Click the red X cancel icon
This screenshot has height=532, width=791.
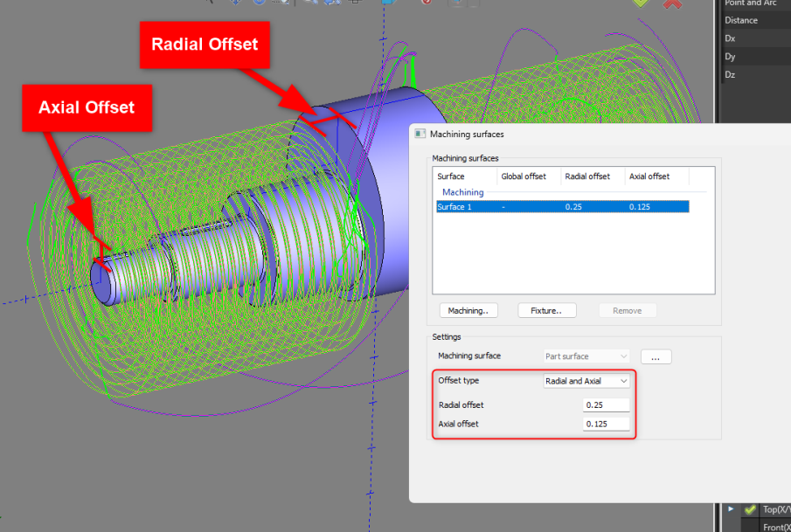click(x=673, y=3)
